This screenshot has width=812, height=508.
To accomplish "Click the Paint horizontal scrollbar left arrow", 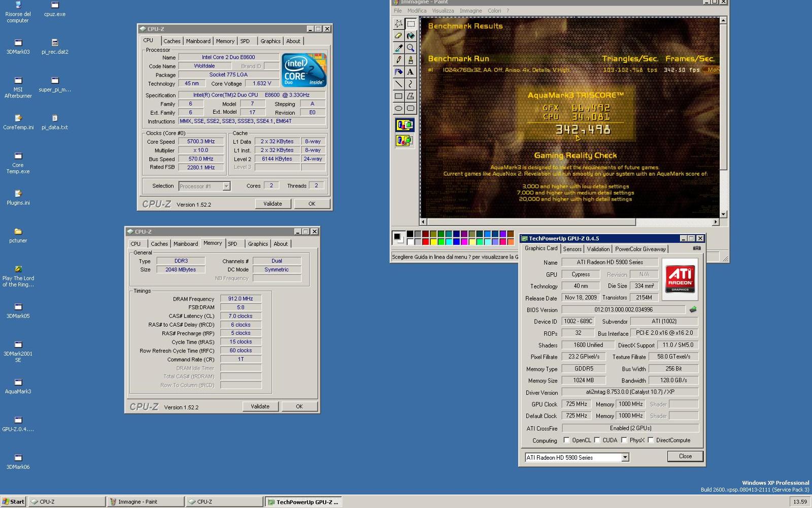I will pyautogui.click(x=423, y=222).
